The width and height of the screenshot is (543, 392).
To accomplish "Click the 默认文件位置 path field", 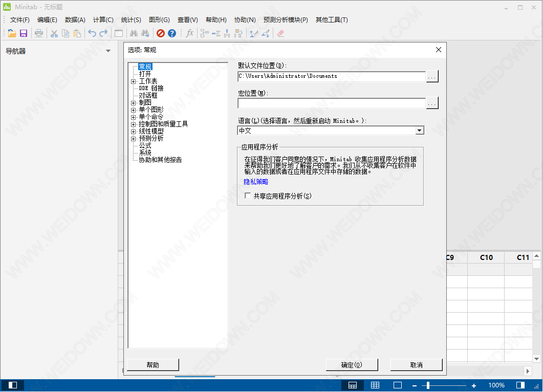I will [x=332, y=76].
